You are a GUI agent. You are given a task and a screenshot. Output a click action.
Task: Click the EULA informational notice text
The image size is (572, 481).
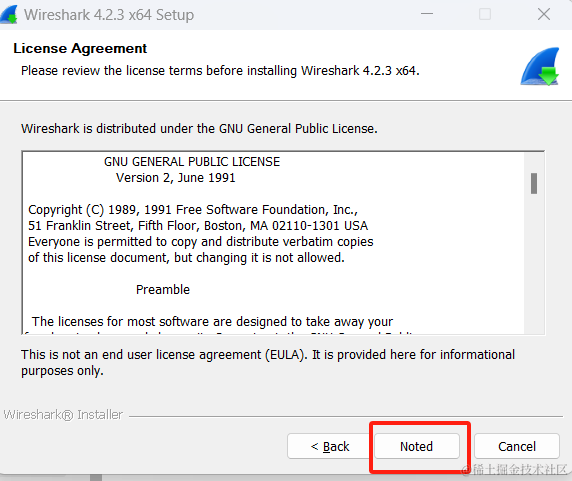(x=268, y=362)
